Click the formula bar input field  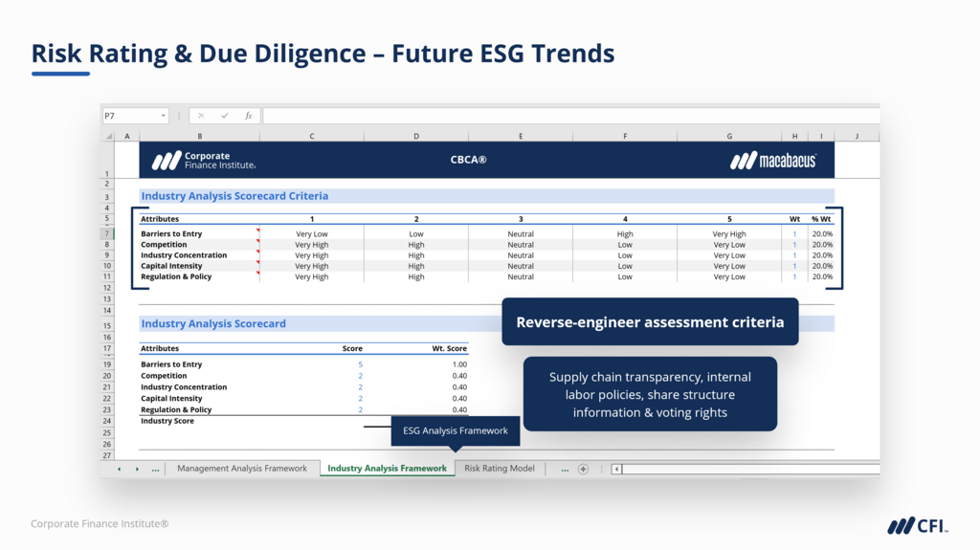(565, 116)
